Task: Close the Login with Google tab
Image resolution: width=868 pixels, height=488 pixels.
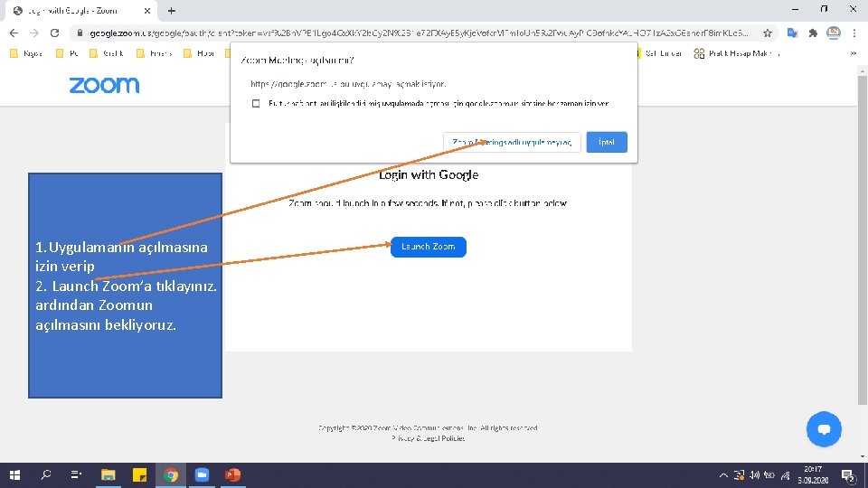Action: tap(146, 11)
